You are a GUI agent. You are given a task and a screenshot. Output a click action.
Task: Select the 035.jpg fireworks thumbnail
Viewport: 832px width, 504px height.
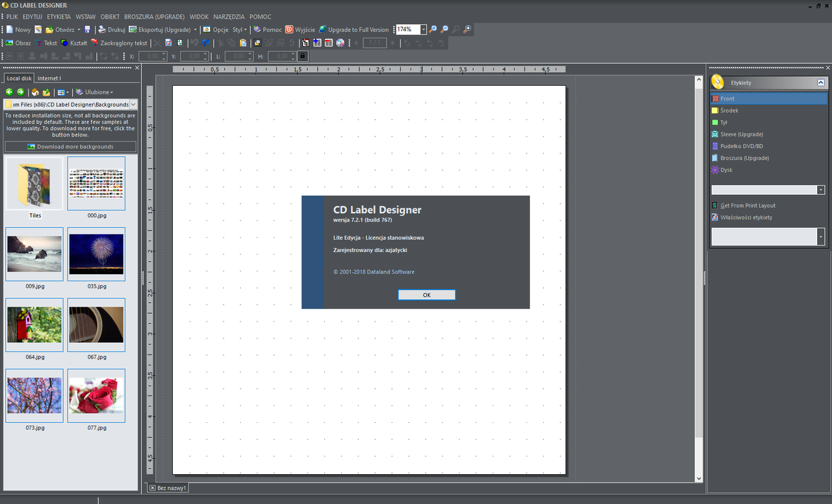click(96, 254)
